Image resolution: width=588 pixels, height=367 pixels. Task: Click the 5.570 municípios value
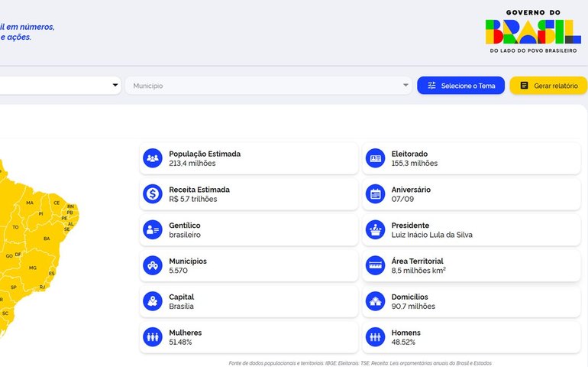178,271
